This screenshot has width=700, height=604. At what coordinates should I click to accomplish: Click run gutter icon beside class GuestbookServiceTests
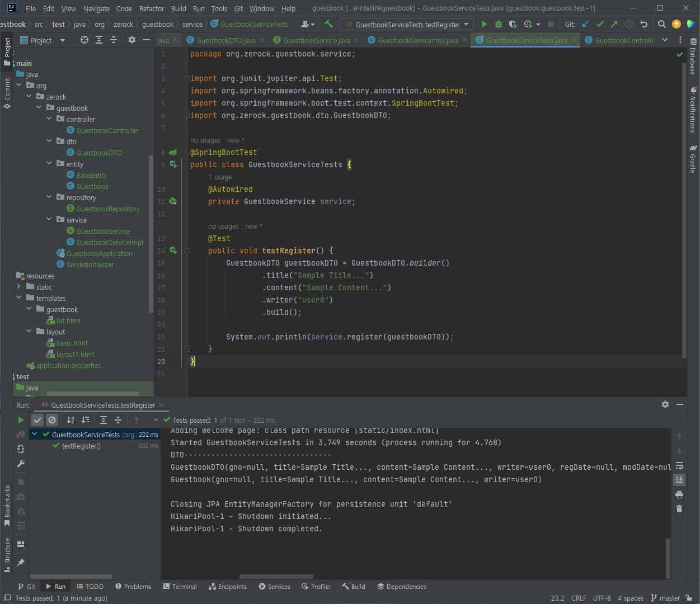click(173, 164)
